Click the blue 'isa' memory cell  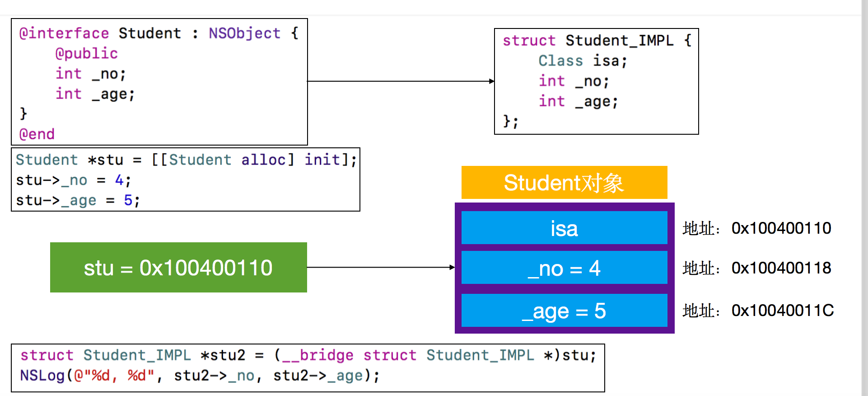(x=564, y=228)
